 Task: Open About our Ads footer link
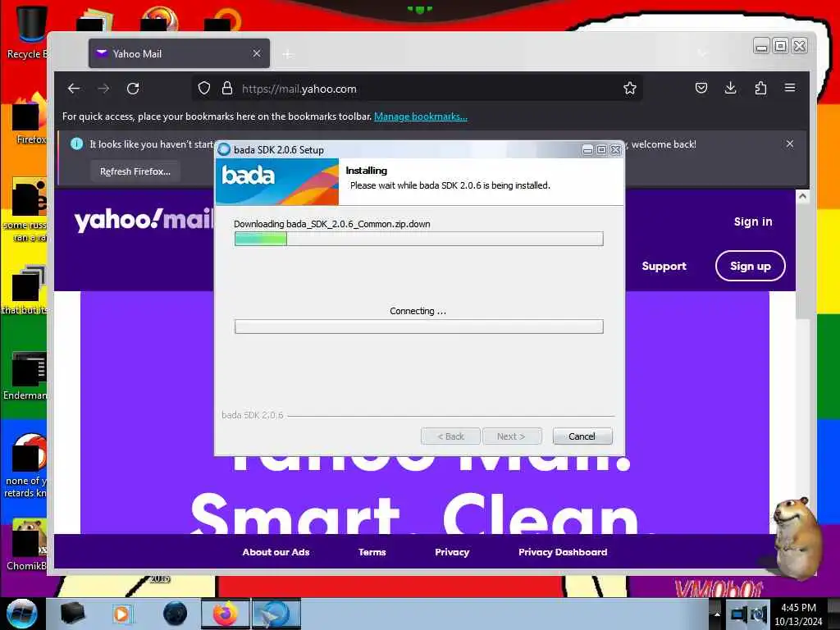[276, 552]
